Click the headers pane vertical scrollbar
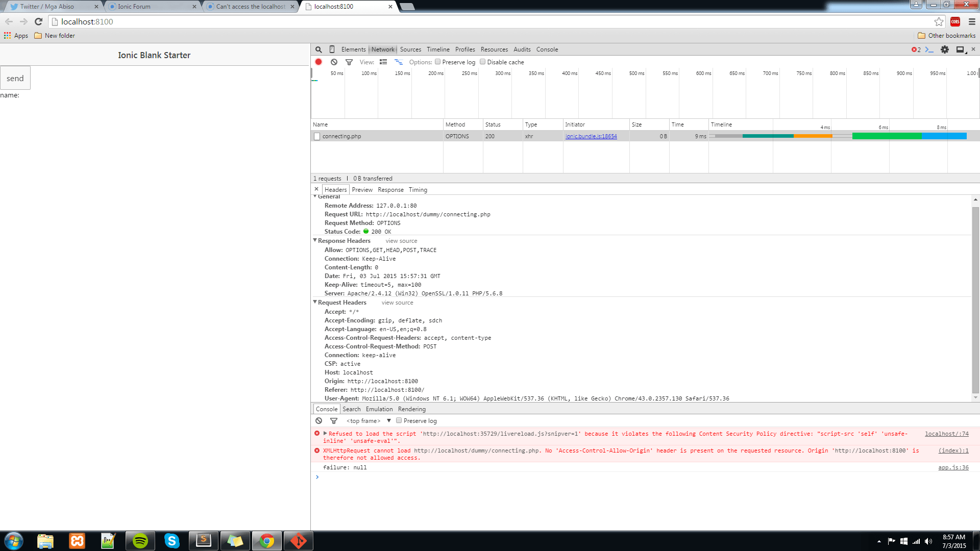 click(x=975, y=301)
